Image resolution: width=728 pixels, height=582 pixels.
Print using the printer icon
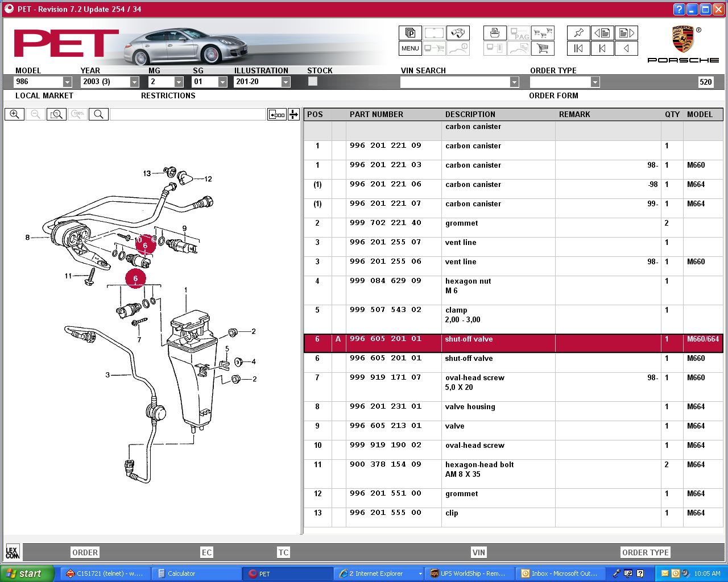[495, 33]
